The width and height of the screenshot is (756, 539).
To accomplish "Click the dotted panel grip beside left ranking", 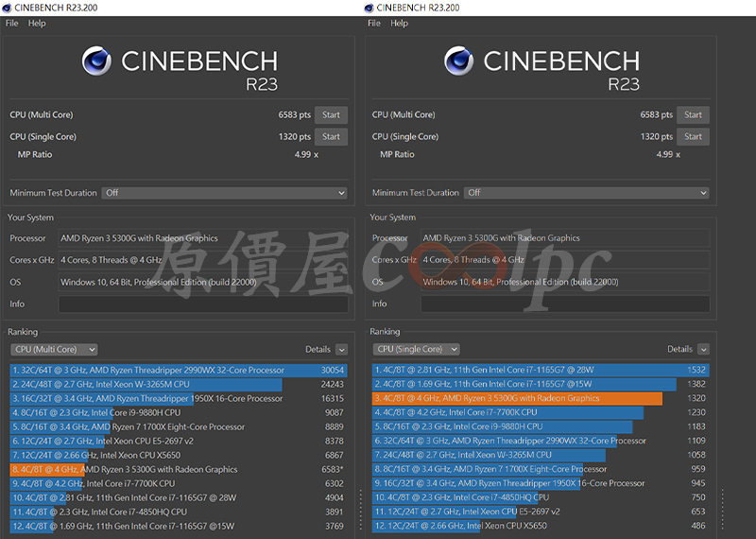I will pos(361,510).
